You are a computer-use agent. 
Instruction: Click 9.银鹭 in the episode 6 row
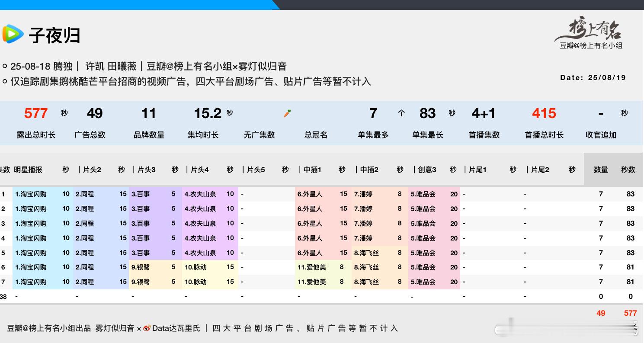141,267
